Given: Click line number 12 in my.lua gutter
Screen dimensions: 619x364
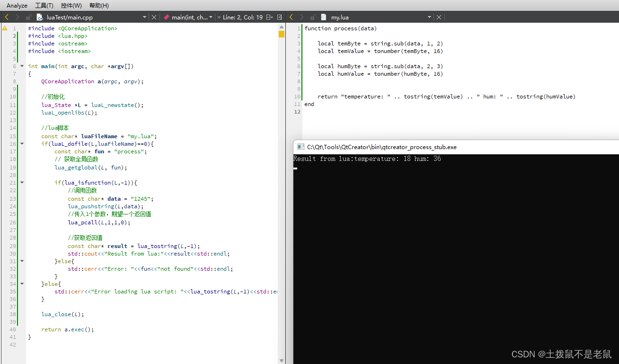Looking at the screenshot, I should (297, 112).
